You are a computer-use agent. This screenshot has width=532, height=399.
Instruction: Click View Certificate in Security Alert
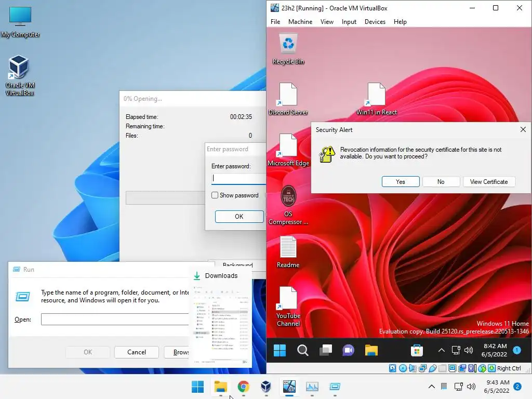click(x=488, y=181)
